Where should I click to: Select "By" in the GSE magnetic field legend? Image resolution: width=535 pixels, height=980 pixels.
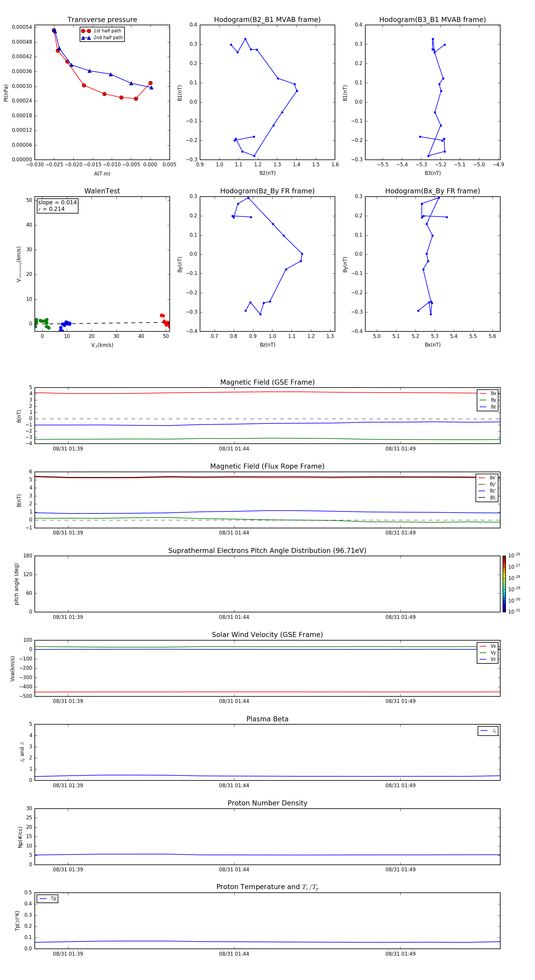488,400
